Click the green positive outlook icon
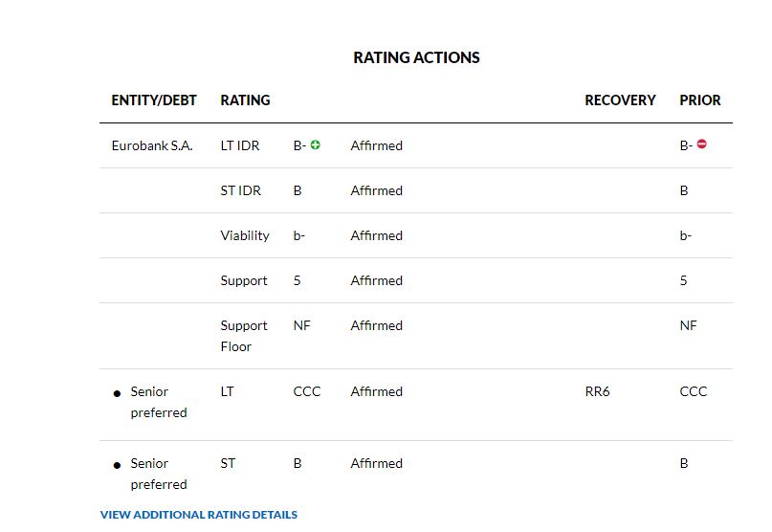Viewport: 772px width, 532px height. click(x=316, y=145)
